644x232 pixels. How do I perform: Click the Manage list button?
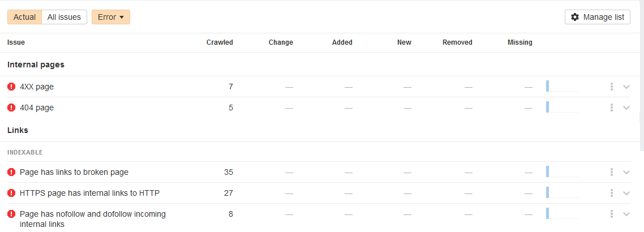tap(598, 17)
